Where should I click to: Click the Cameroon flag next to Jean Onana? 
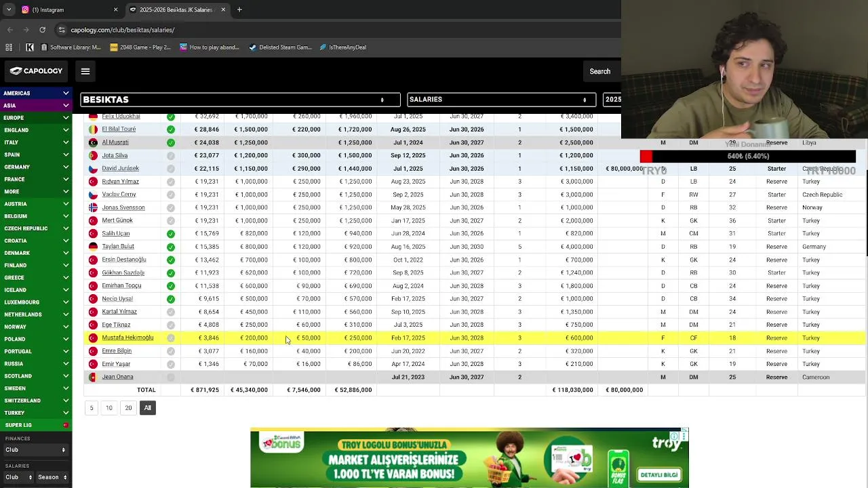coord(93,377)
